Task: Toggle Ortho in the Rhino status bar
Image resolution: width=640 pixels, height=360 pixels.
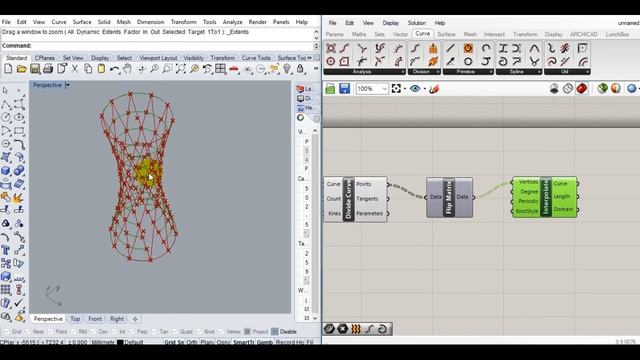Action: click(x=192, y=342)
